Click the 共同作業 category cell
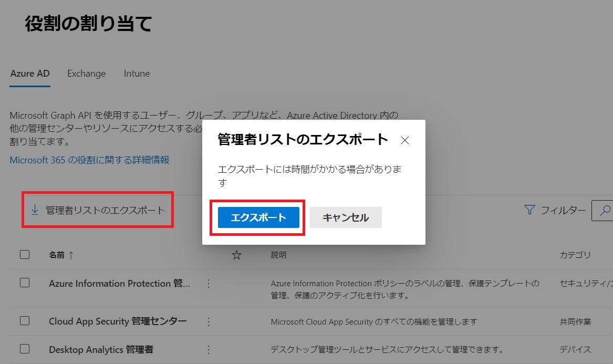 point(575,322)
